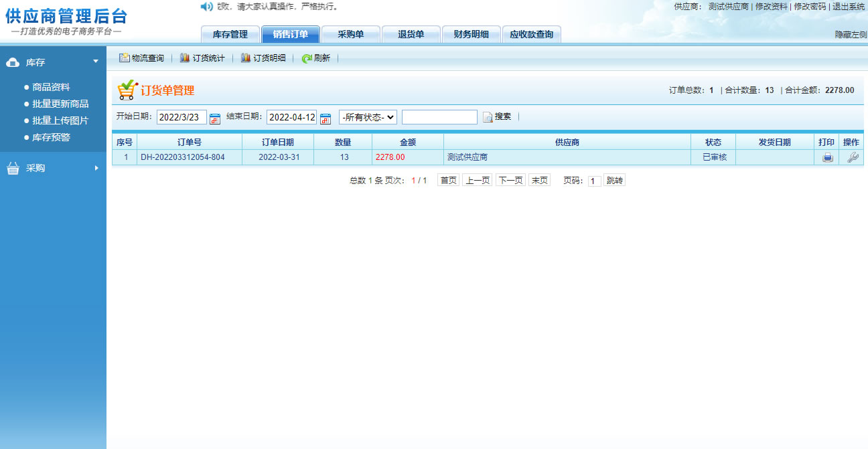Screen dimensions: 868x449
Task: Switch to 库存管理 tab
Action: tap(230, 34)
